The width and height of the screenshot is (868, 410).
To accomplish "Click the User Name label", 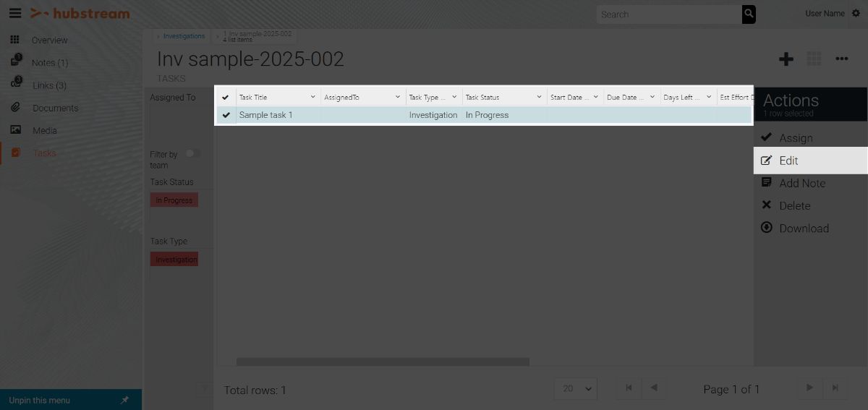I will point(825,14).
